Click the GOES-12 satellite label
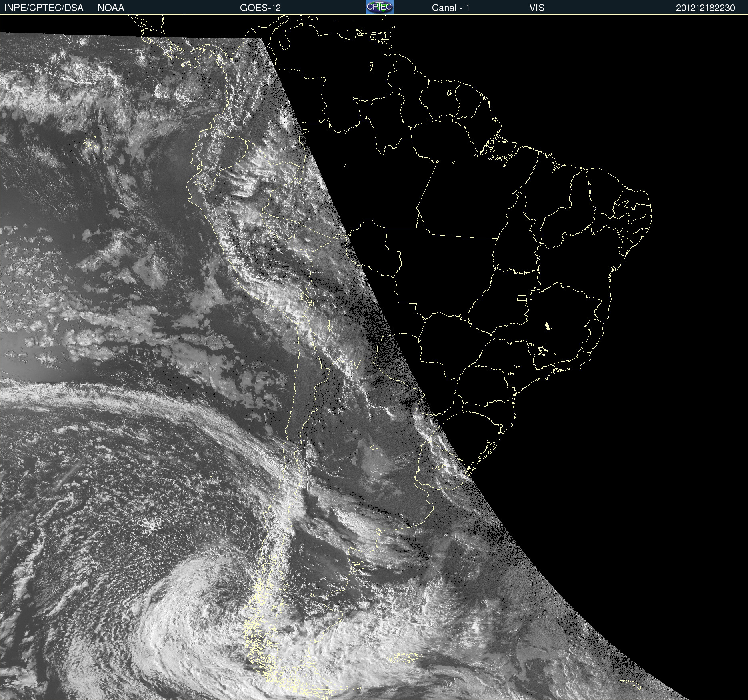This screenshot has width=748, height=700. tap(260, 8)
